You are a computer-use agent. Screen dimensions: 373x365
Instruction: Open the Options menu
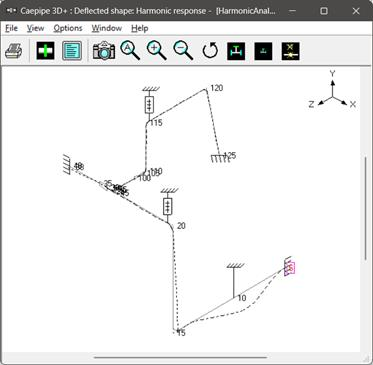tap(68, 28)
